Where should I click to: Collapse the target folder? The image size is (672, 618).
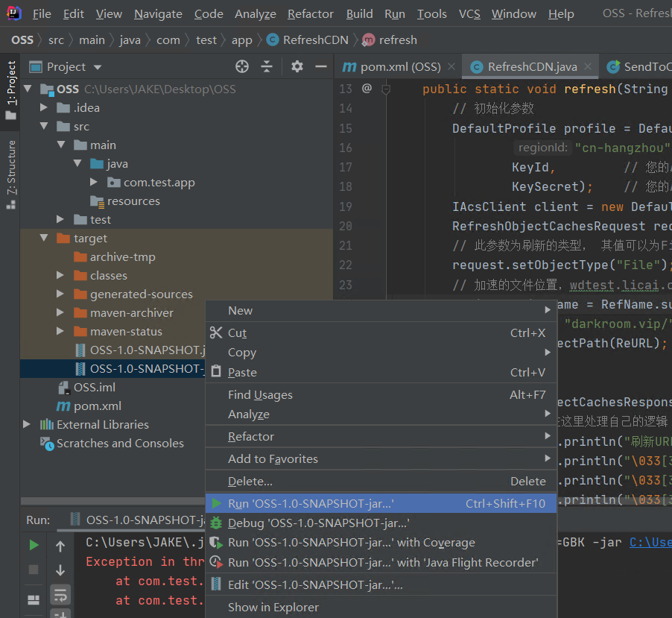[44, 238]
